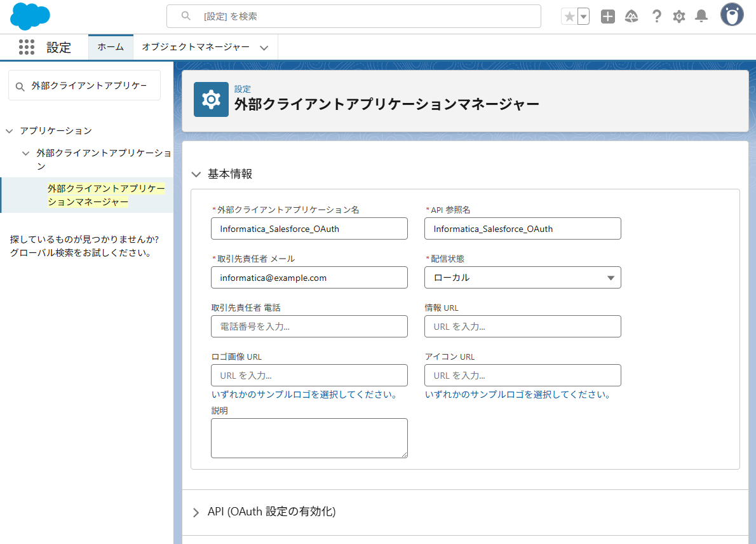Click the 取引先責任者 メール field

point(309,278)
